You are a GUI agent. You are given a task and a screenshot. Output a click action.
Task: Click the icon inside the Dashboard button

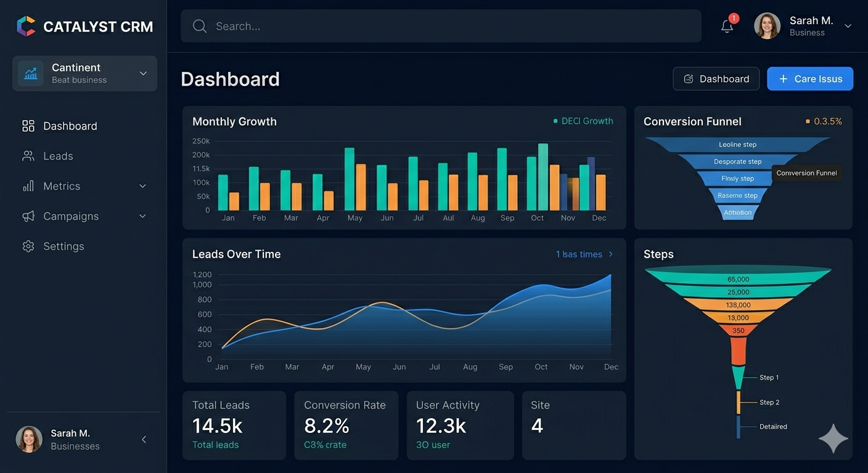pos(689,79)
